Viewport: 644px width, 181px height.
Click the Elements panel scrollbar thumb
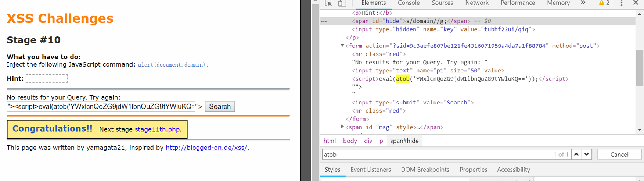(x=640, y=68)
